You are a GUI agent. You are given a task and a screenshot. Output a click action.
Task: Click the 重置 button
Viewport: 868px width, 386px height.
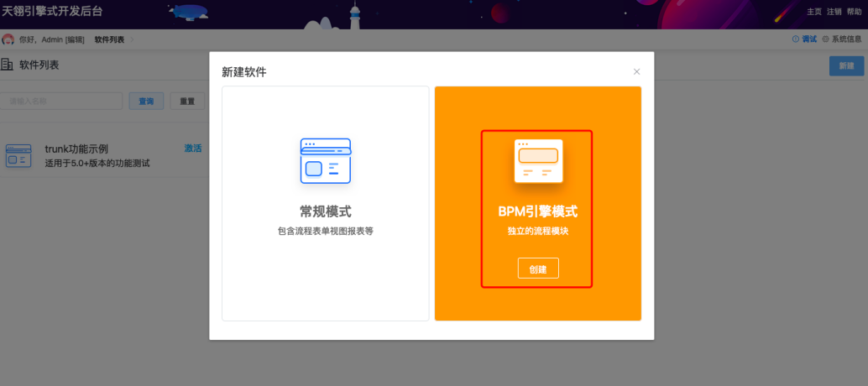point(187,102)
